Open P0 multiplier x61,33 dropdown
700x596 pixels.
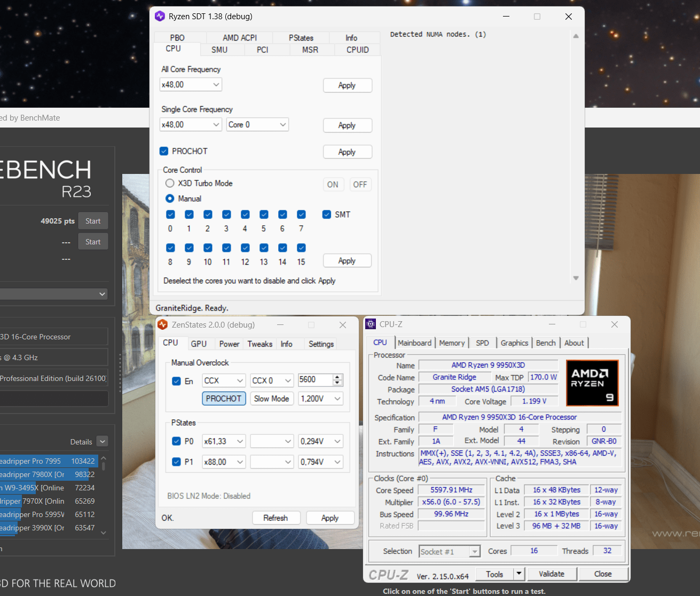coord(224,441)
